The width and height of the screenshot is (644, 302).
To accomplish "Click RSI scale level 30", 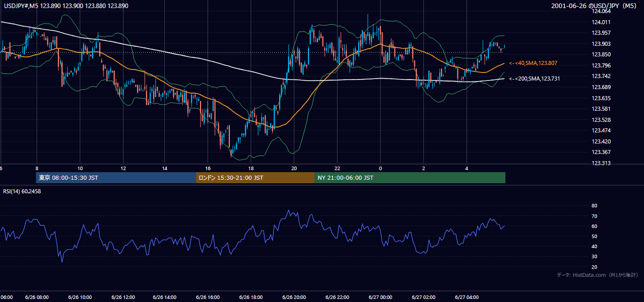I will (x=594, y=257).
